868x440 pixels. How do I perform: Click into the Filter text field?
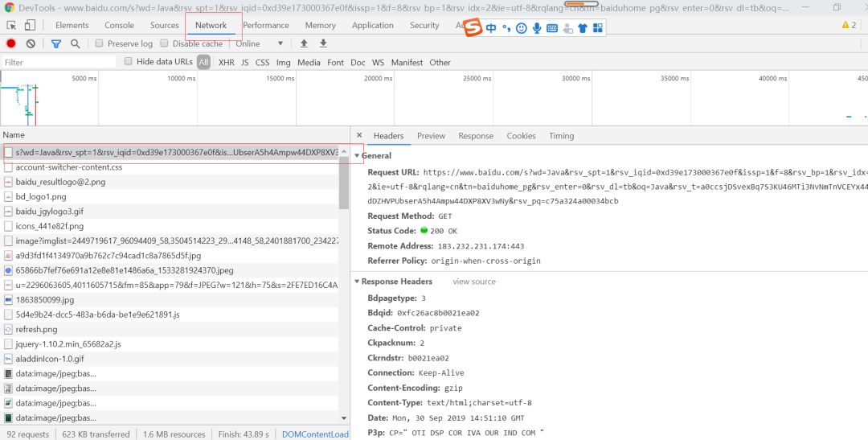58,62
